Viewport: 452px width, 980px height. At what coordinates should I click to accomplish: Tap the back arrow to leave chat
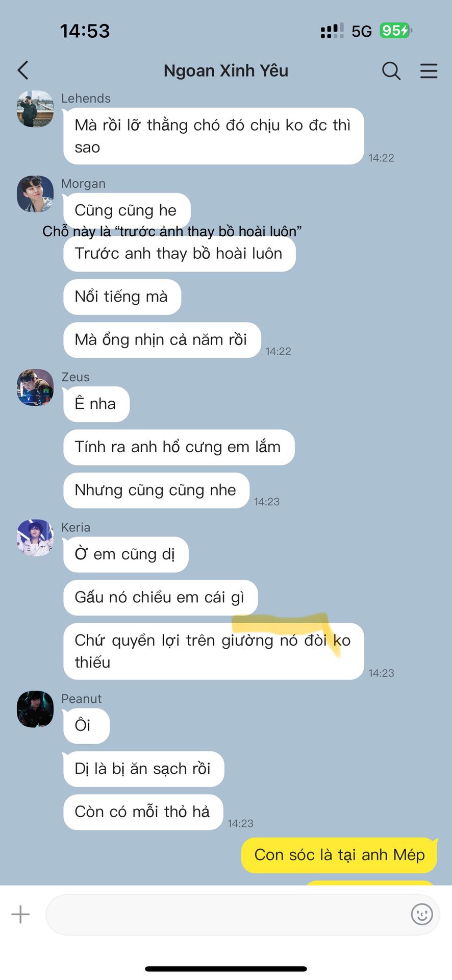tap(23, 70)
